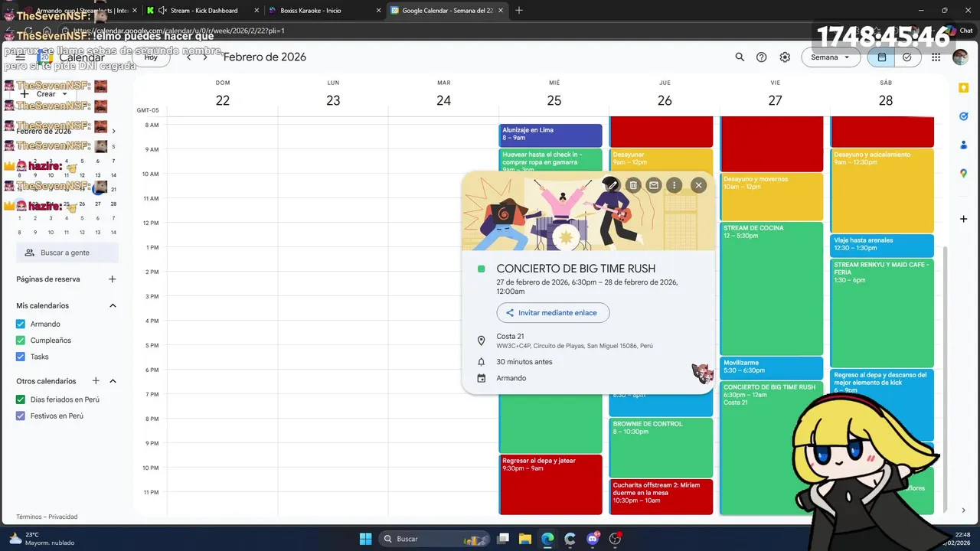This screenshot has height=551, width=980.
Task: Open the Semana view dropdown
Action: (831, 57)
